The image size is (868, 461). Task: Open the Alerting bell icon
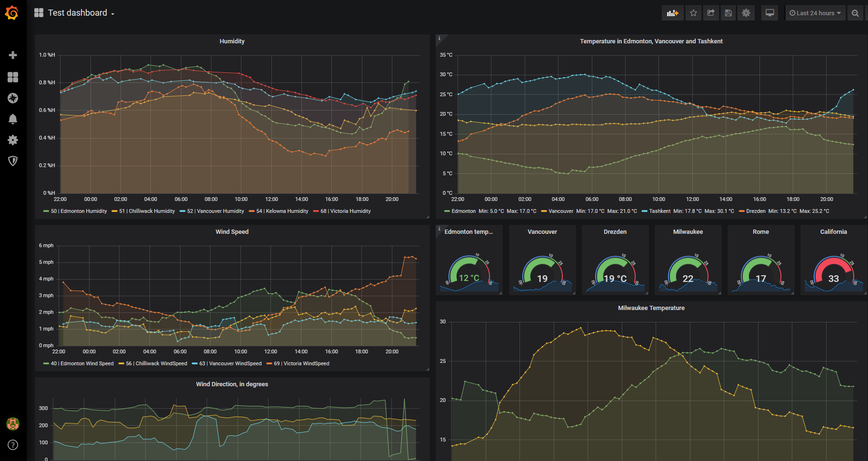click(x=13, y=119)
